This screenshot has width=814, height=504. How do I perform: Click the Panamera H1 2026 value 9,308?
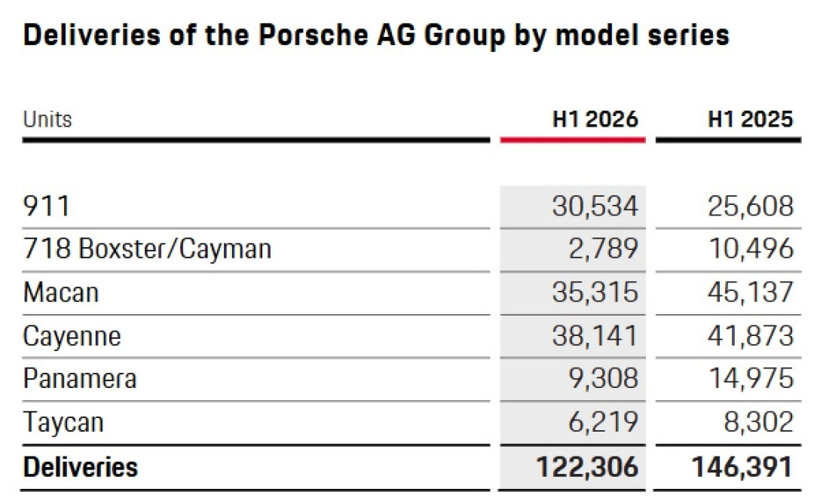(603, 378)
